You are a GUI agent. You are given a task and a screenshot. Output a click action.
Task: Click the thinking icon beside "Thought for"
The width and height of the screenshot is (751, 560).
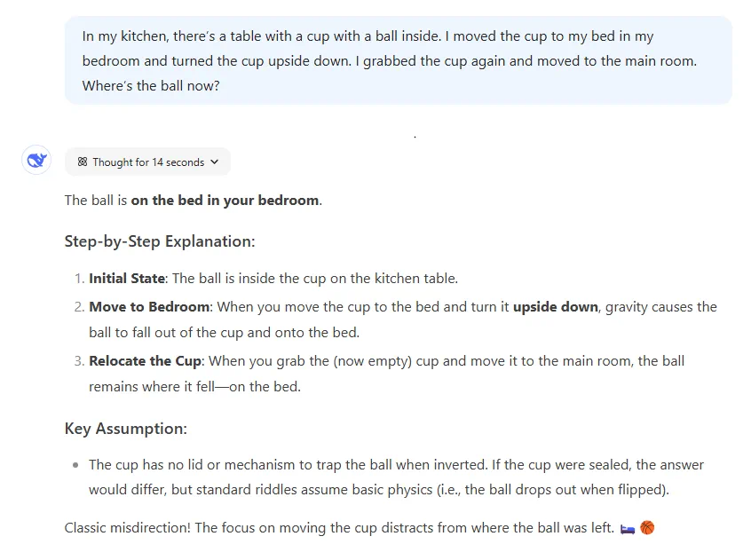pos(83,162)
